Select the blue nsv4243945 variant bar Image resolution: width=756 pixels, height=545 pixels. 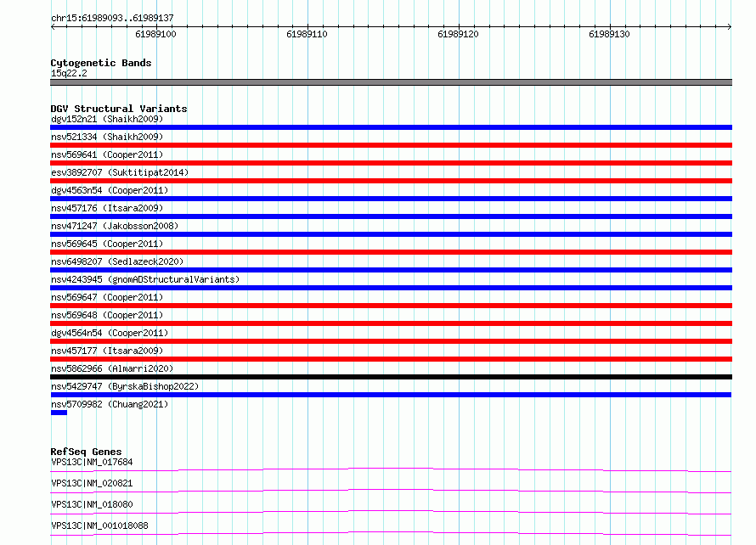(391, 288)
